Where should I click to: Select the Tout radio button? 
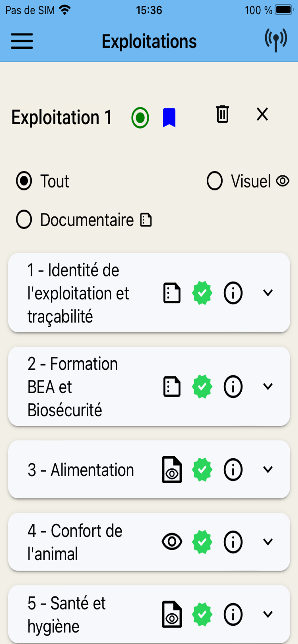(x=24, y=181)
